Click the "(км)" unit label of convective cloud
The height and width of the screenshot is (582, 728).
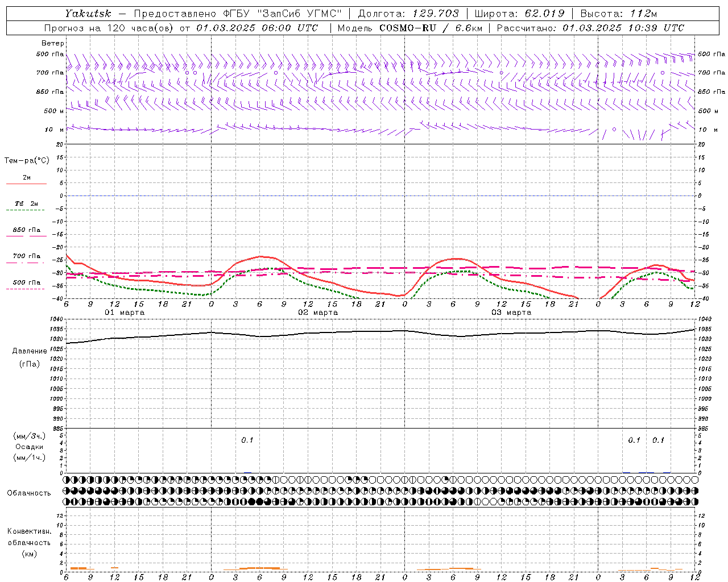pos(30,554)
